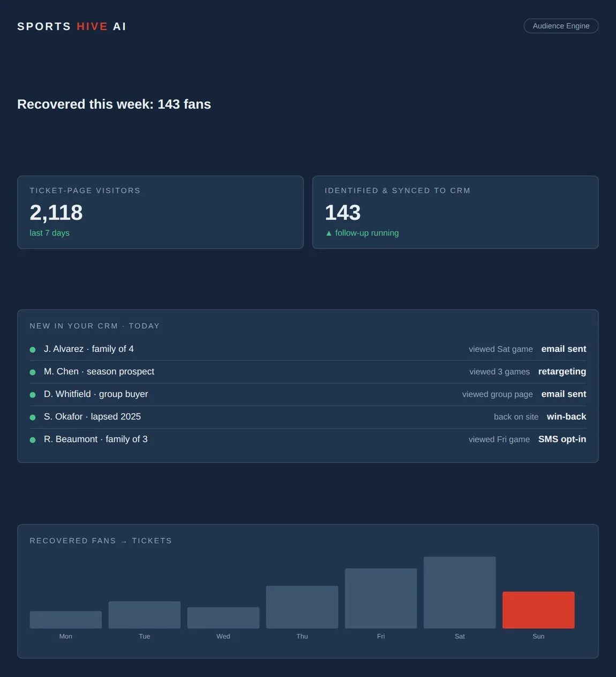Viewport: 616px width, 677px height.
Task: Click 'email sent' status for J. Alvarez
Action: [564, 349]
